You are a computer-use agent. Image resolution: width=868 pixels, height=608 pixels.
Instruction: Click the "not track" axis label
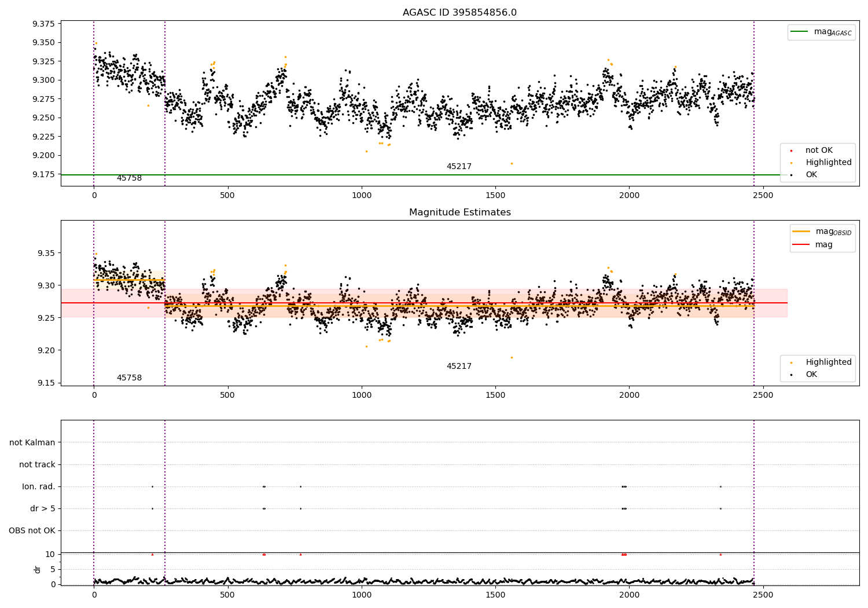tap(37, 465)
